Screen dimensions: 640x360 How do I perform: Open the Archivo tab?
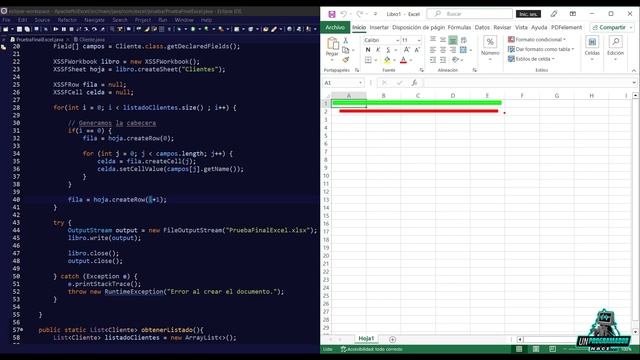coord(335,27)
